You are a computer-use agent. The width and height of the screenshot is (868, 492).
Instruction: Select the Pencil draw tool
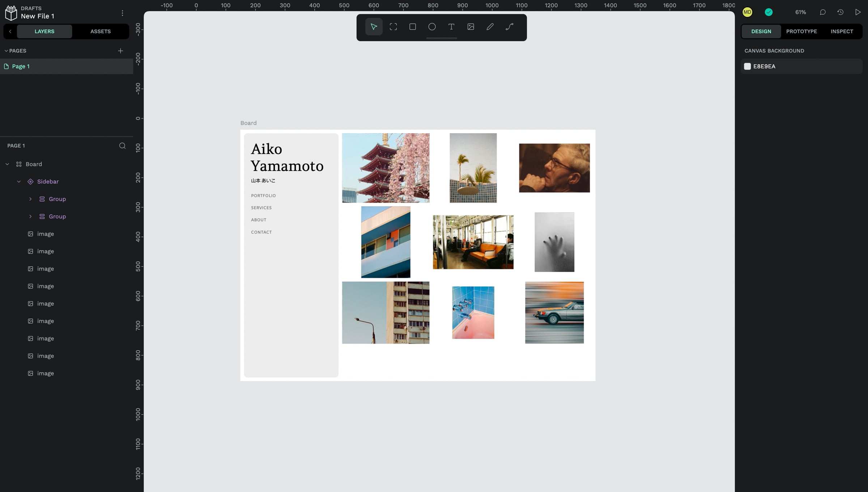coord(490,27)
